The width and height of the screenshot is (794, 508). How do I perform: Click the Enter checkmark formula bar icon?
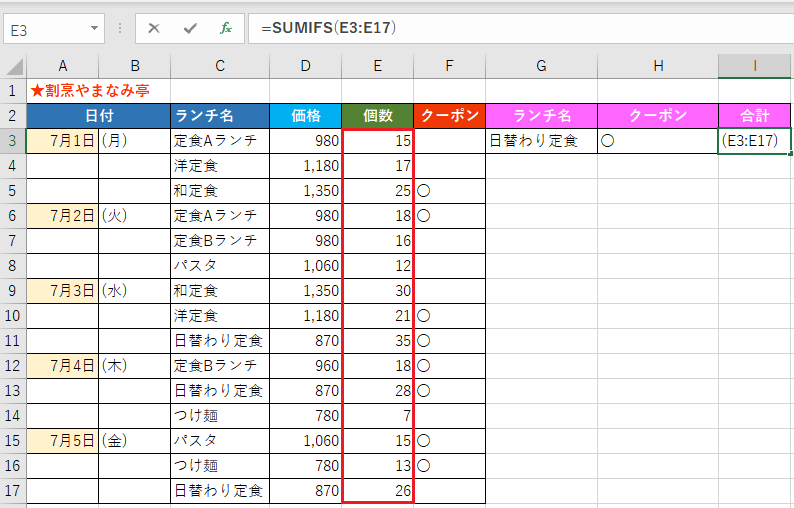190,28
